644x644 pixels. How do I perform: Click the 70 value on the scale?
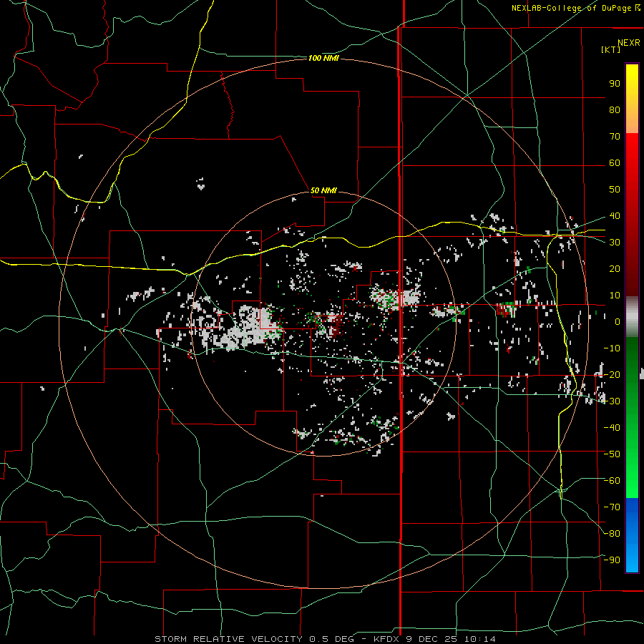(x=615, y=137)
